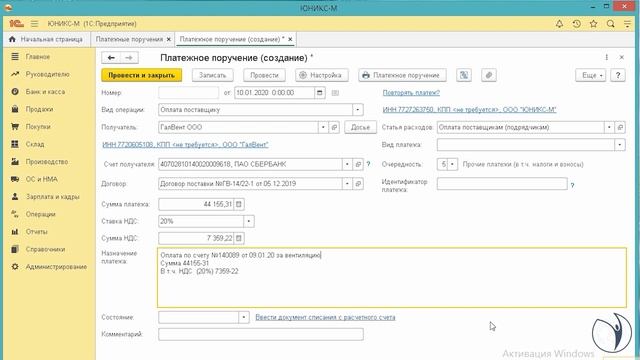
Task: Open the notifications bell icon
Action: pyautogui.click(x=559, y=24)
